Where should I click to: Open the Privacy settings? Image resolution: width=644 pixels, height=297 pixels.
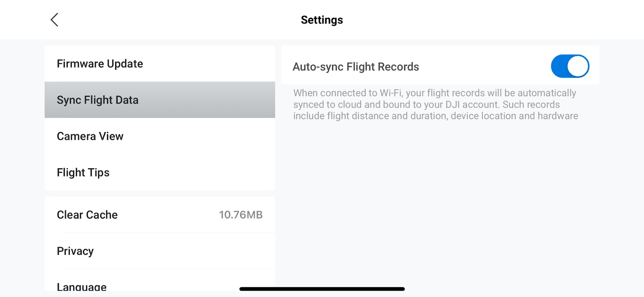75,251
